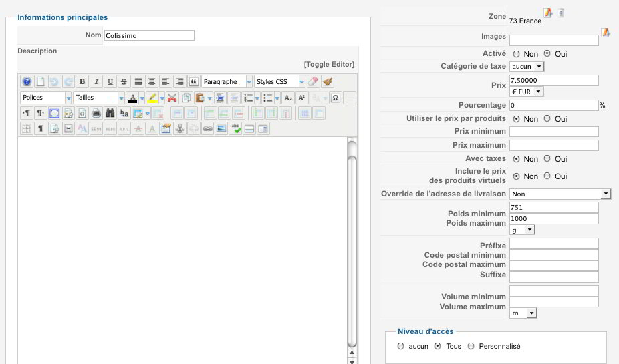Click the Poids minimum field showing 751
619x364 pixels.
pyautogui.click(x=554, y=208)
